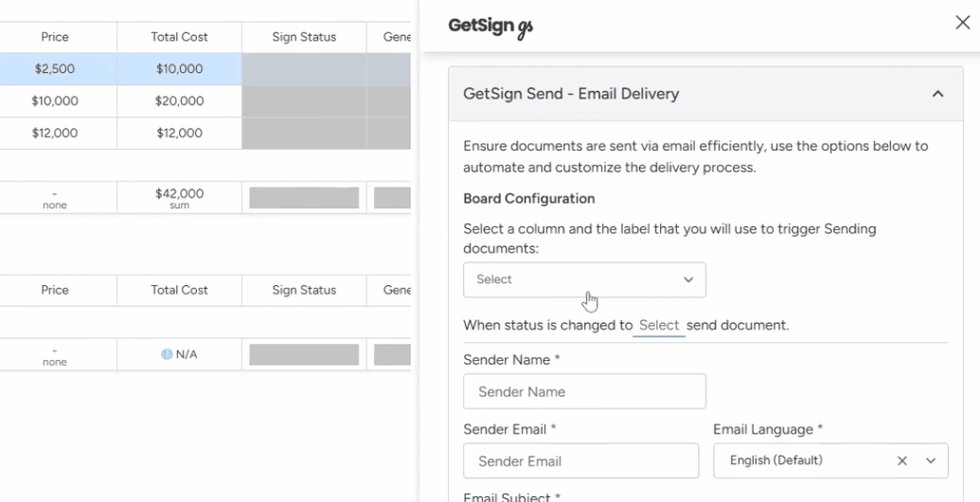This screenshot has width=980, height=502.
Task: Select the $12,000 total cost cell
Action: [179, 133]
